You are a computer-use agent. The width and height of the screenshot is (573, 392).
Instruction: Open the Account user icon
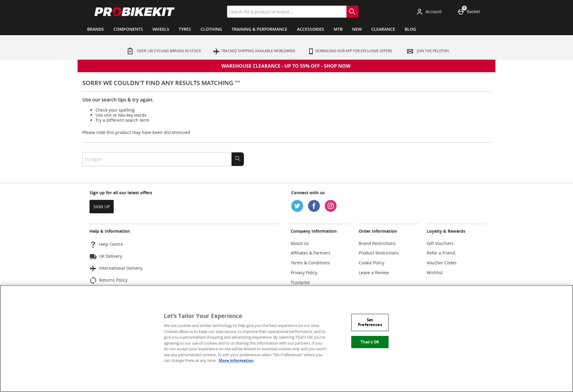pos(420,12)
